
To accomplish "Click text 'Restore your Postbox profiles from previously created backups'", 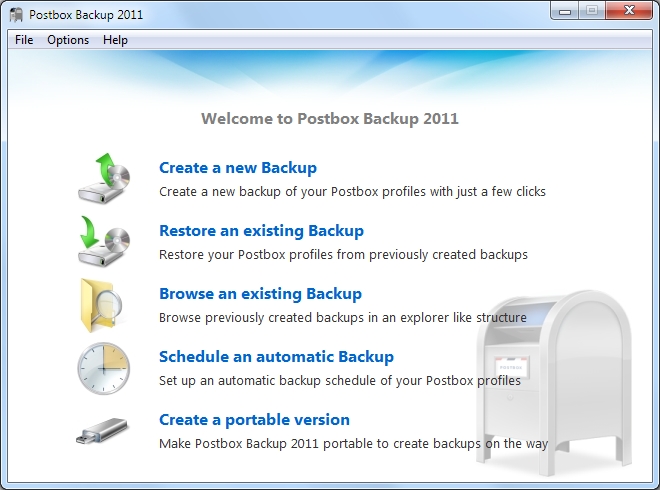I will coord(343,255).
